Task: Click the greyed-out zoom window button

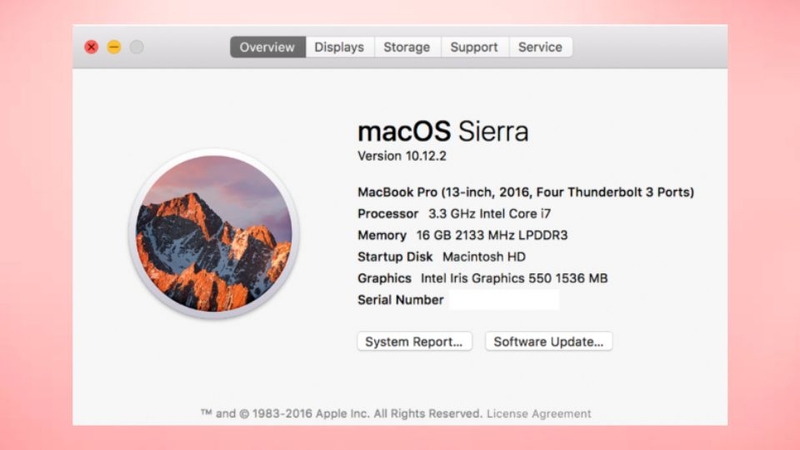Action: point(136,47)
